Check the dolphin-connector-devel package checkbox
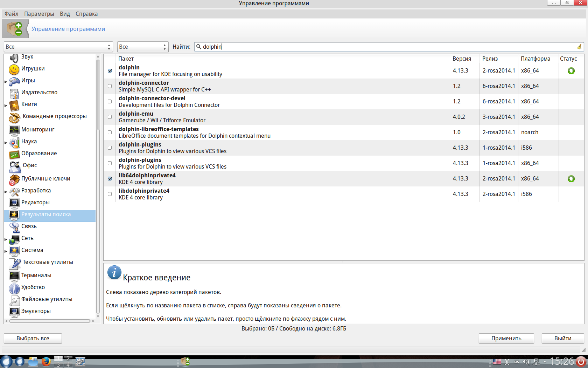The image size is (588, 368). click(110, 102)
